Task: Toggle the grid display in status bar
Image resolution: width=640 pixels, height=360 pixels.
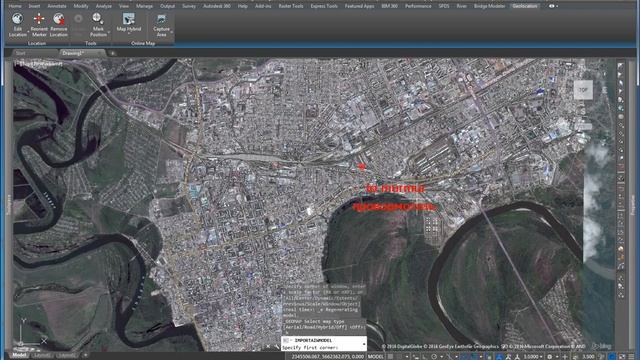Action: click(390, 356)
